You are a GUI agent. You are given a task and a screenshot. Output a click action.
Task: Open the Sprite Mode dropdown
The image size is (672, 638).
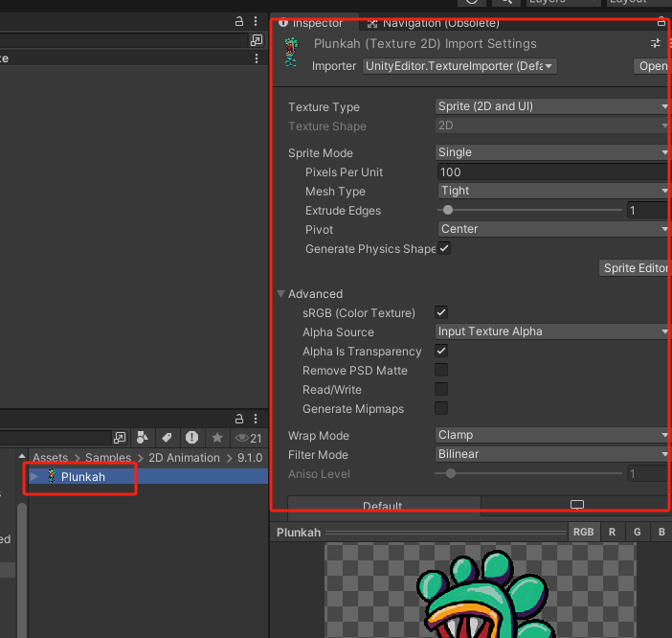(553, 152)
